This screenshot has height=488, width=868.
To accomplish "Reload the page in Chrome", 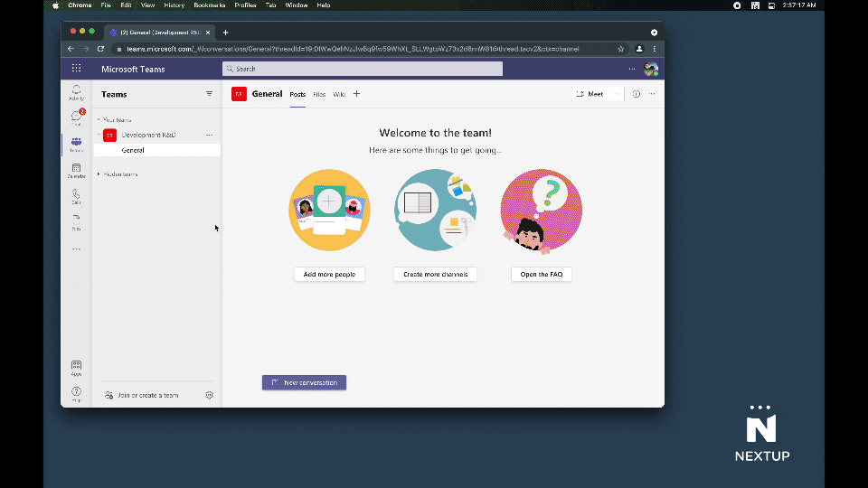I will point(100,49).
